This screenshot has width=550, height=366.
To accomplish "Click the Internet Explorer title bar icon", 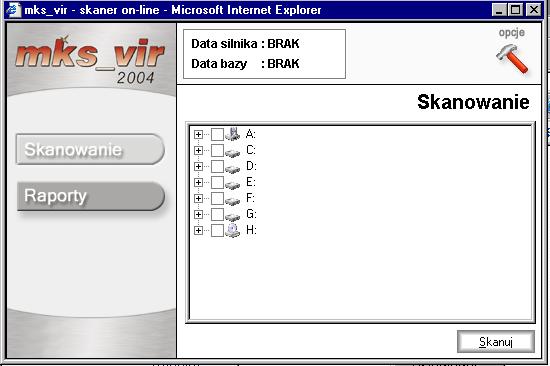I will pyautogui.click(x=13, y=9).
